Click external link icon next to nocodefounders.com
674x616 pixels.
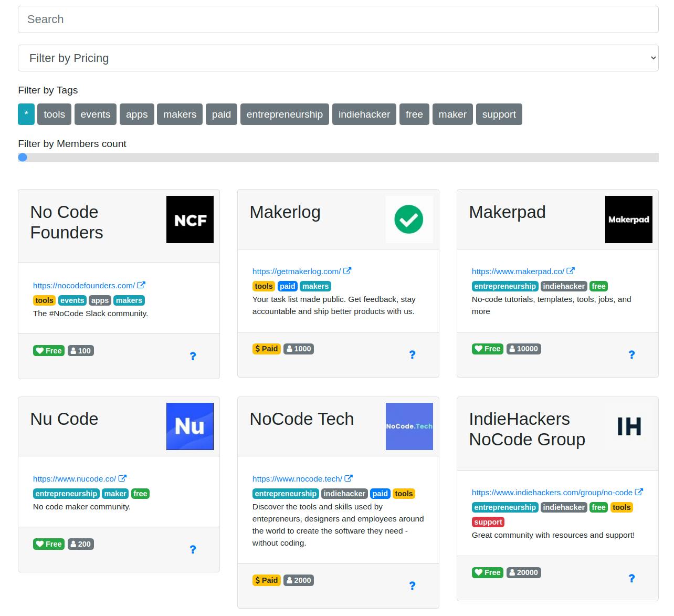(141, 285)
